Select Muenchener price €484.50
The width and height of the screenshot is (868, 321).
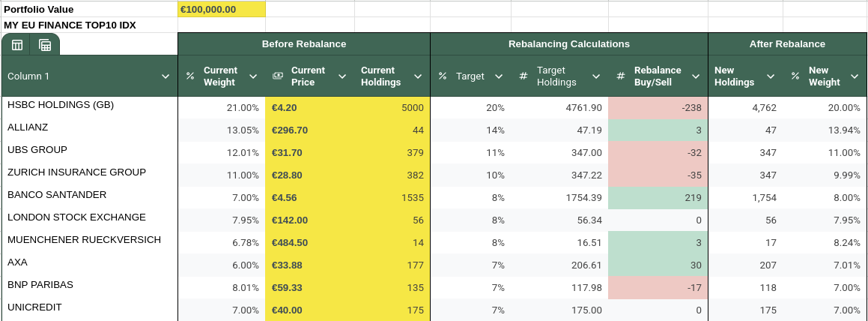(310, 243)
